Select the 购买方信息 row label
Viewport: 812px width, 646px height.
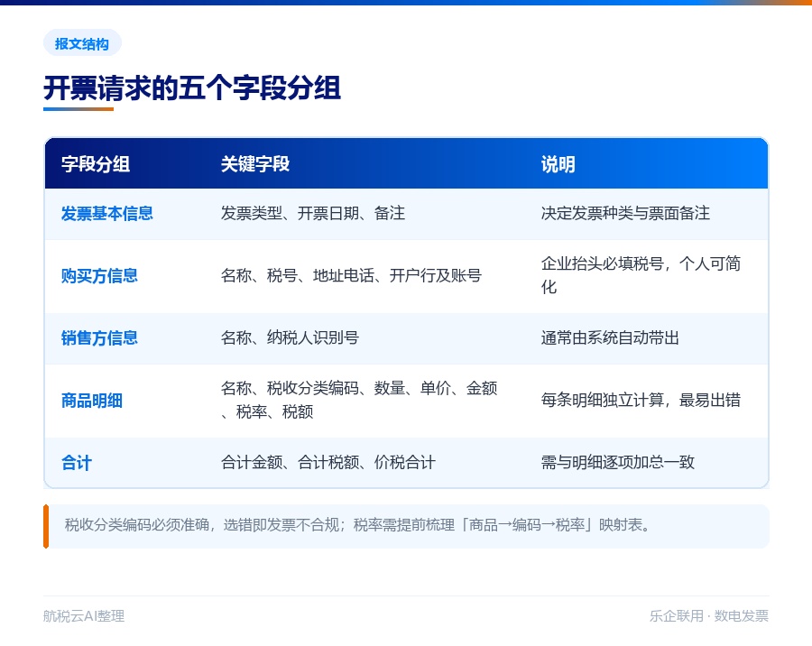click(99, 275)
